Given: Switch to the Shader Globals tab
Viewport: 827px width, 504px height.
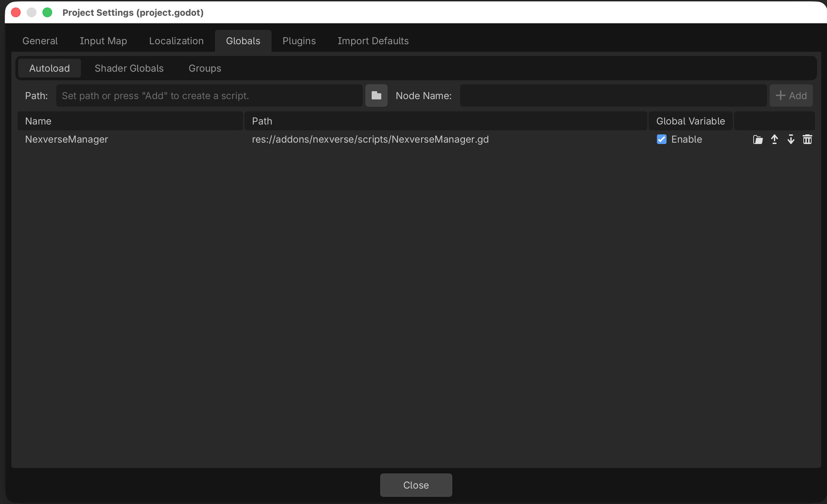Looking at the screenshot, I should coord(129,68).
